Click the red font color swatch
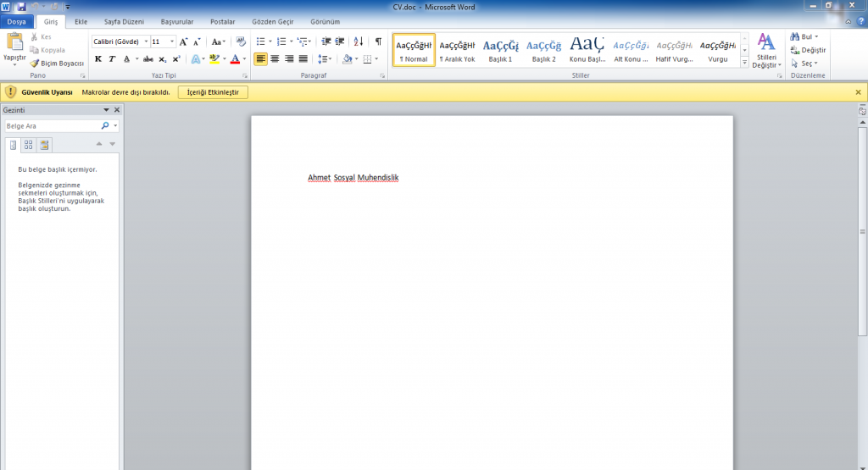 pyautogui.click(x=235, y=59)
